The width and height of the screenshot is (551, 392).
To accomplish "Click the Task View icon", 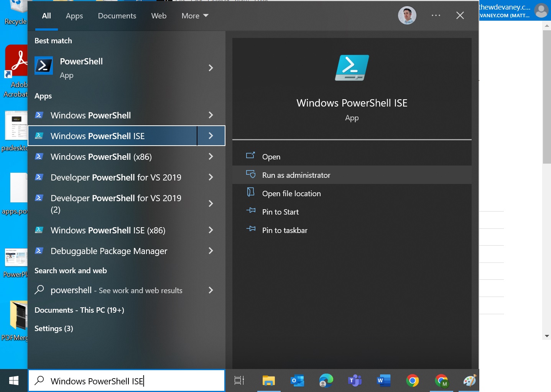I will (x=238, y=381).
